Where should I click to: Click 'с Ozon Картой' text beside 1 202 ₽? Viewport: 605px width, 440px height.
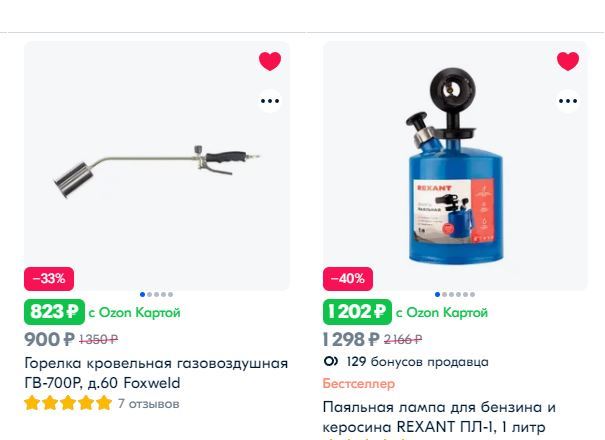442,312
